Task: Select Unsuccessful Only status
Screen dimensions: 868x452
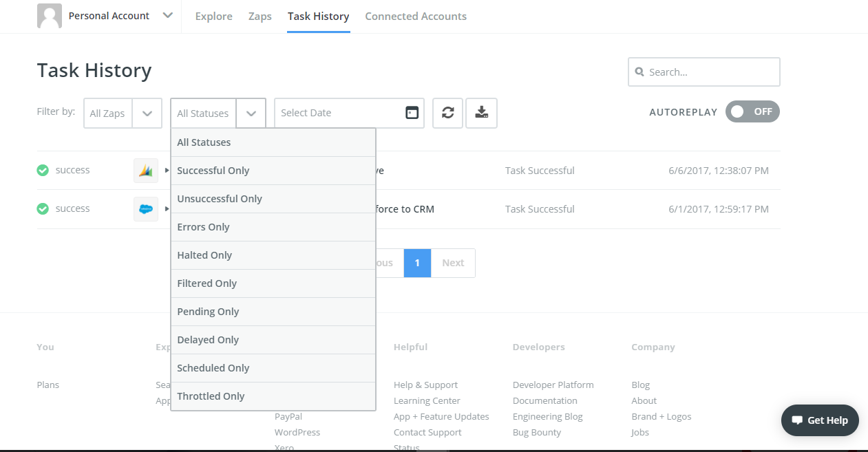Action: (273, 199)
